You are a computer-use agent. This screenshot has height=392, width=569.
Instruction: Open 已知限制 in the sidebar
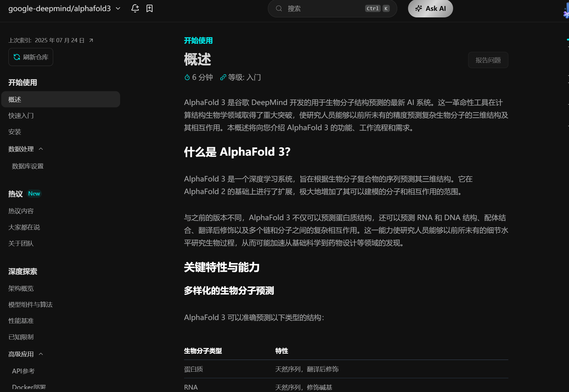pyautogui.click(x=21, y=337)
